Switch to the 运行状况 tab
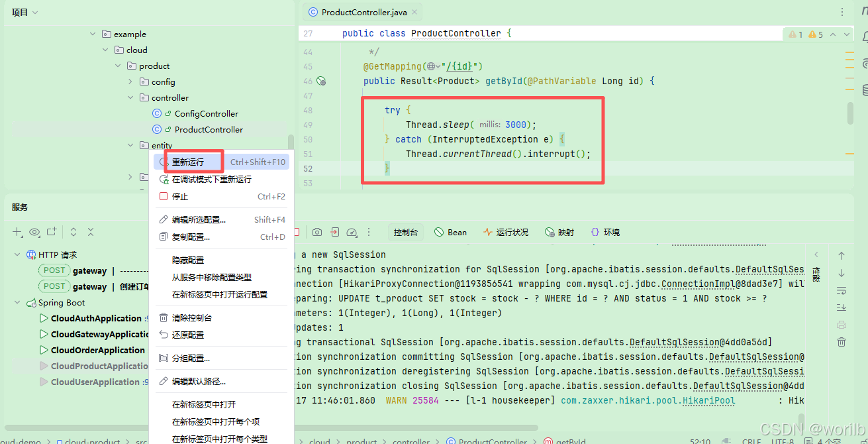Viewport: 868px width, 444px height. tap(506, 232)
